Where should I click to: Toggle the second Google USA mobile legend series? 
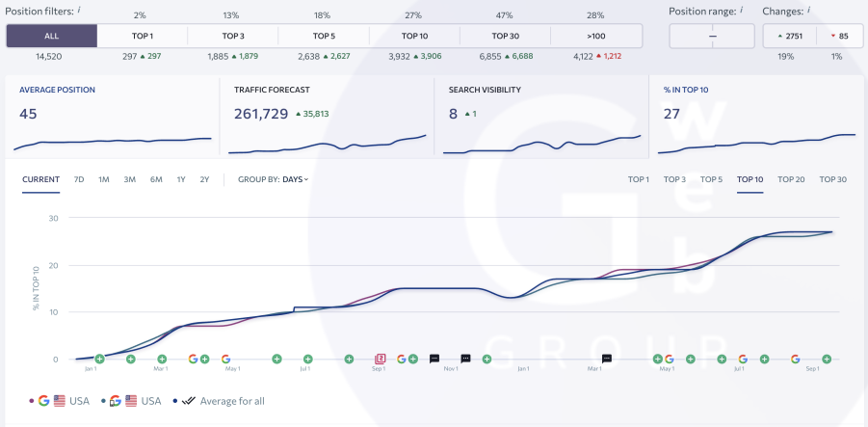135,400
